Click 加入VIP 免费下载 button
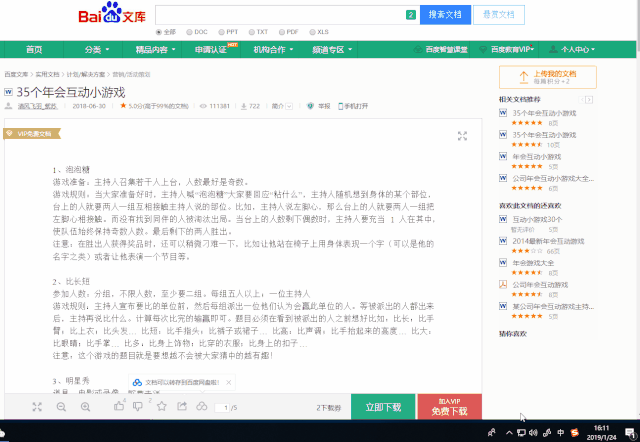The image size is (640, 442). pos(449,406)
